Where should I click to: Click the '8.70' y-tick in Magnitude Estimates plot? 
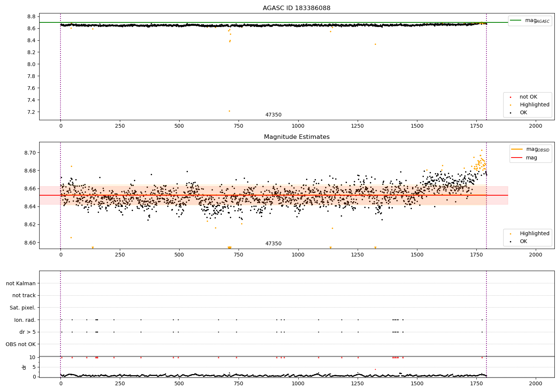pos(30,153)
